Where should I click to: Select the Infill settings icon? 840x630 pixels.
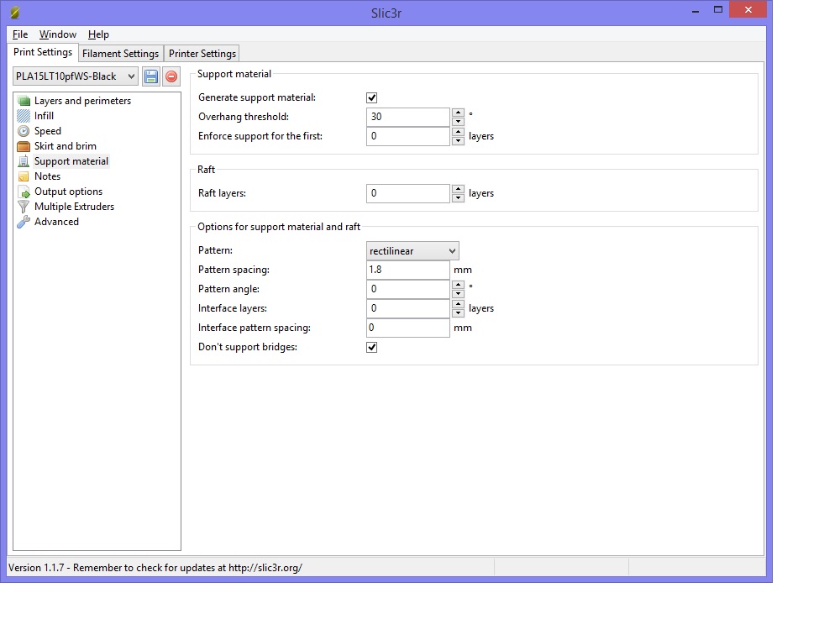click(24, 116)
